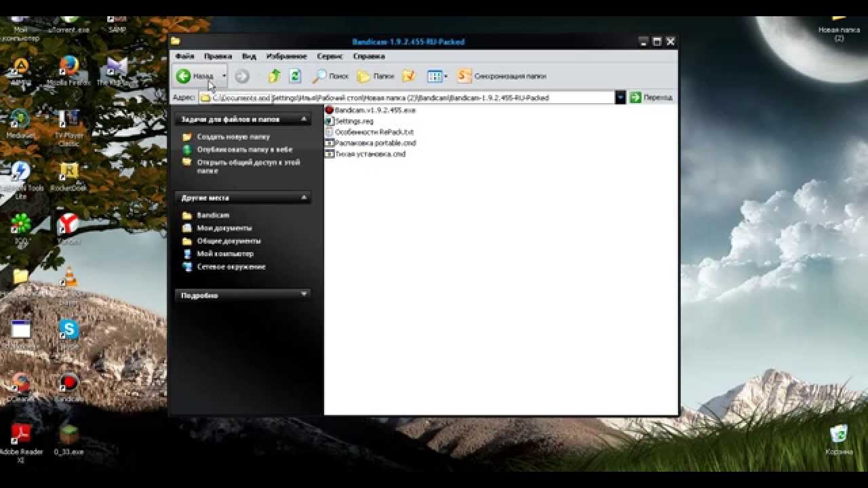Click the 'Тихая установка.cmd' file icon
Viewport: 868px width, 488px height.
[x=330, y=154]
